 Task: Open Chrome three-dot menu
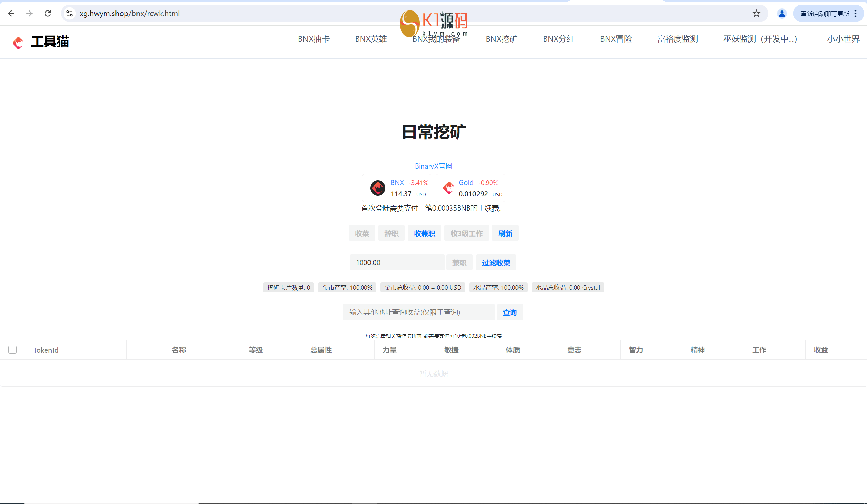click(x=855, y=14)
